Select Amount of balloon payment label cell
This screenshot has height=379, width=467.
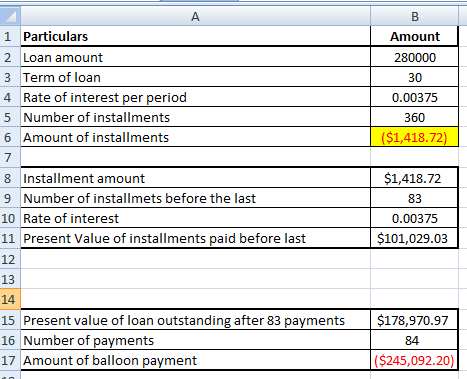195,360
